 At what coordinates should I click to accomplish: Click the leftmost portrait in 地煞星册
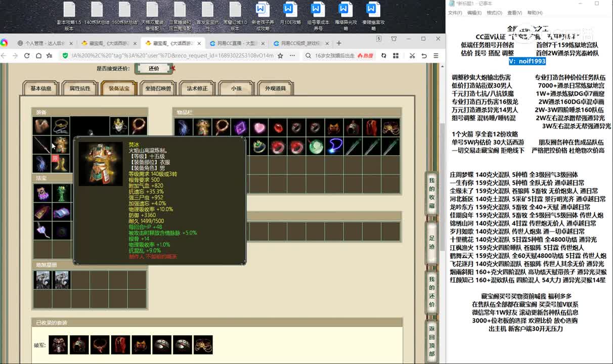click(42, 280)
